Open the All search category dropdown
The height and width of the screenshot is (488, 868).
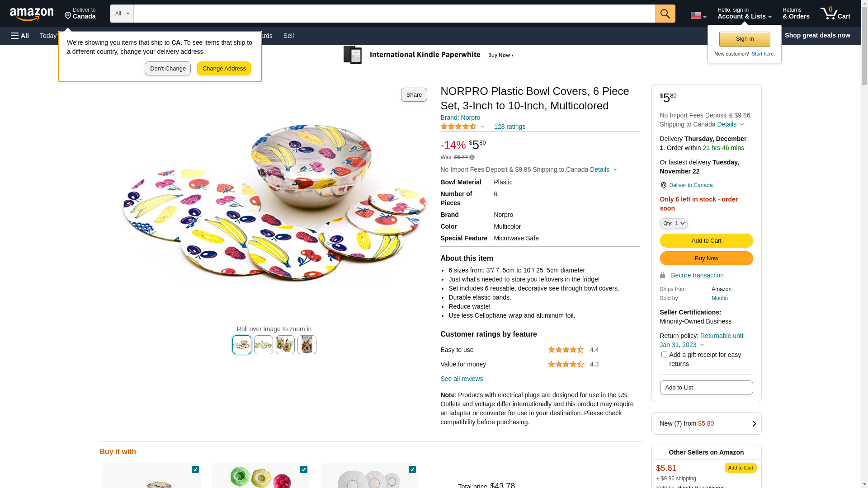coord(122,14)
